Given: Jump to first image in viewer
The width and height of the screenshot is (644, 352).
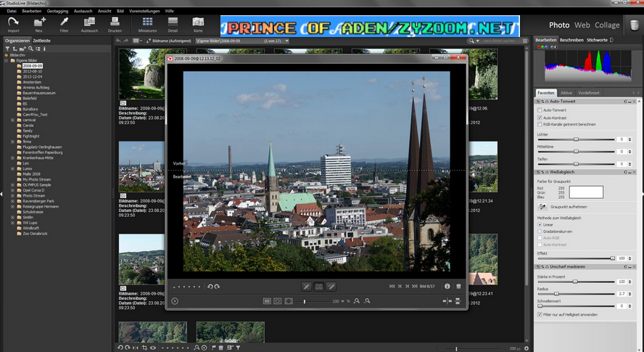Looking at the screenshot, I should [392, 286].
